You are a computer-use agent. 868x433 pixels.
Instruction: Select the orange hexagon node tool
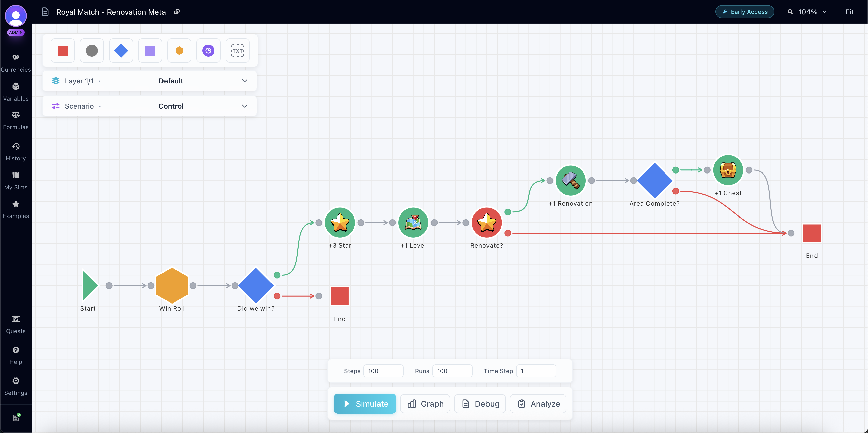[x=179, y=51]
